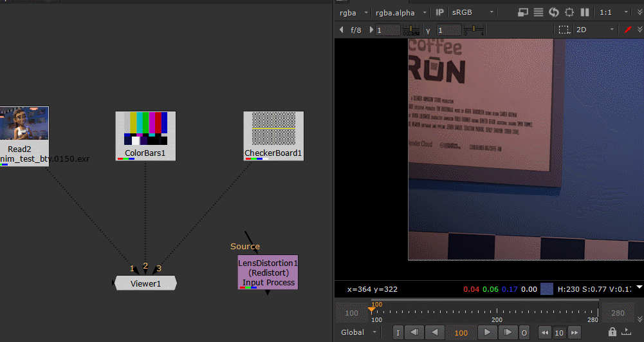Screen dimensions: 644x342
Task: Expand pixel info bar triangle
Action: pos(639,287)
